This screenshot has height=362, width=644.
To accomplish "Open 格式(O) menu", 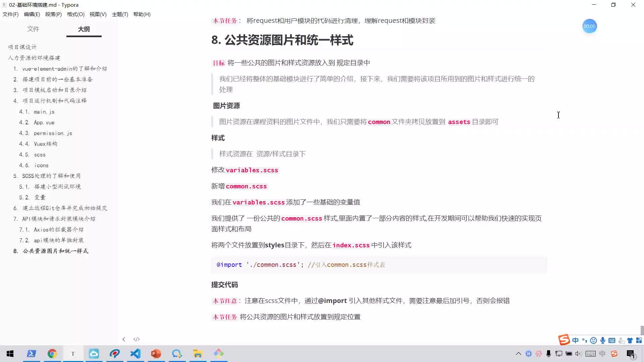I will (x=76, y=14).
